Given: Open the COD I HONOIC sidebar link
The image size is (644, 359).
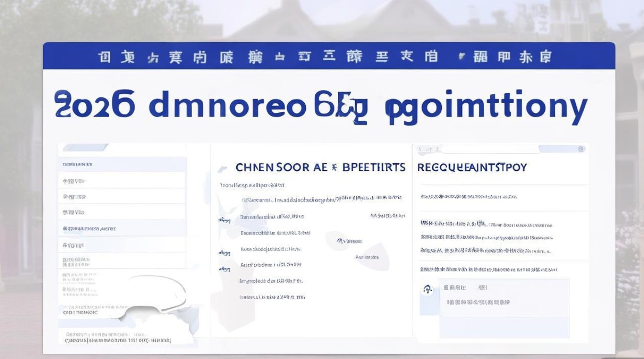Looking at the screenshot, I should tap(80, 312).
